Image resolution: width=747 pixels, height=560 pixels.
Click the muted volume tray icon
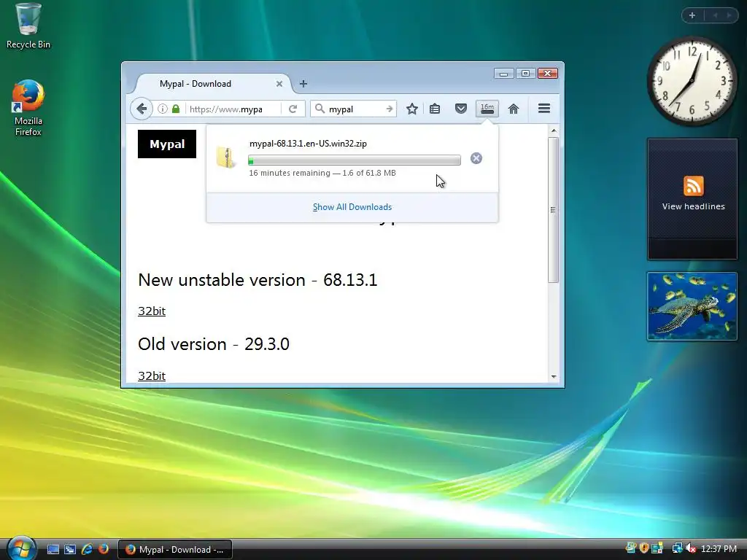(x=691, y=548)
